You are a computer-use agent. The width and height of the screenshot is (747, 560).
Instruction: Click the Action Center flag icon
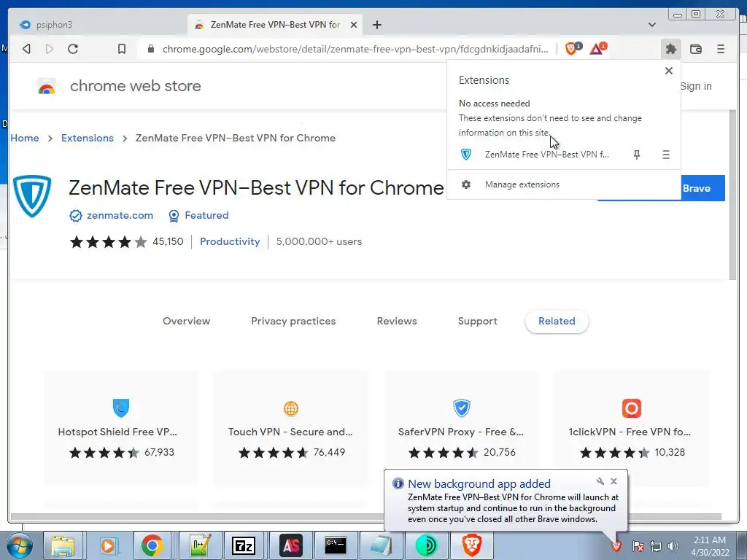(638, 546)
